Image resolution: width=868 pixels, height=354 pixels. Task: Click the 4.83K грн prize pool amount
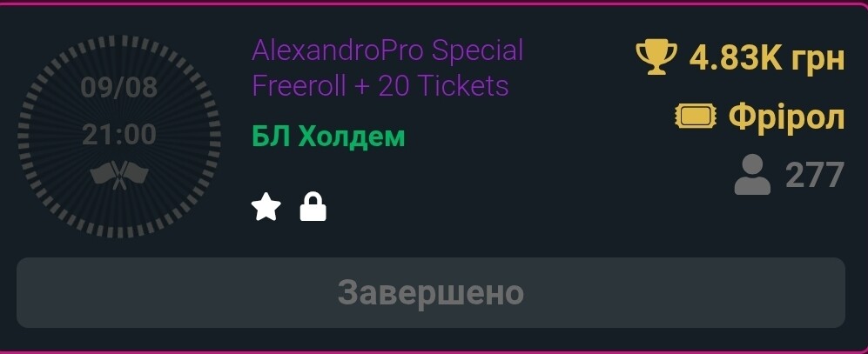pos(767,58)
